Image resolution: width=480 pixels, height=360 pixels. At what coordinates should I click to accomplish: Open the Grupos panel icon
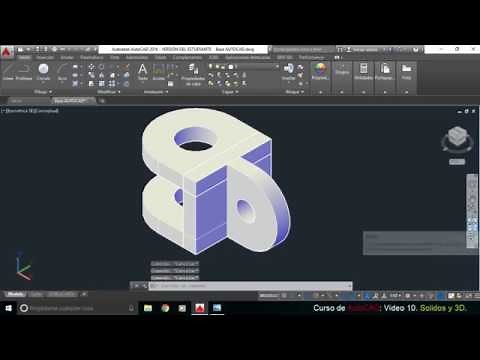click(x=342, y=71)
